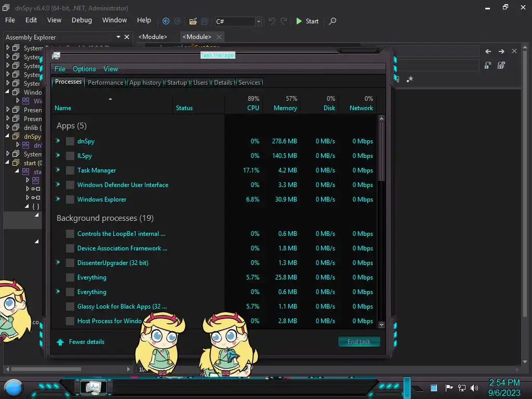This screenshot has height=399, width=532.
Task: Click the dnSpy navigate backward arrow icon
Action: pos(166,21)
